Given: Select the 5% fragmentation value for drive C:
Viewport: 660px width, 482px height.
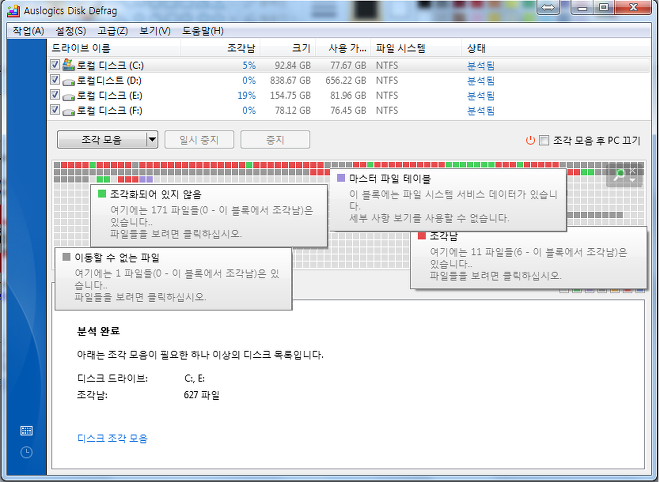Looking at the screenshot, I should [x=249, y=66].
